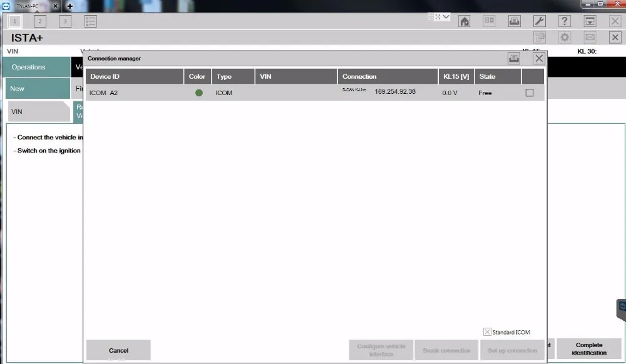626x364 pixels.
Task: Open the Operations tab
Action: [x=36, y=67]
